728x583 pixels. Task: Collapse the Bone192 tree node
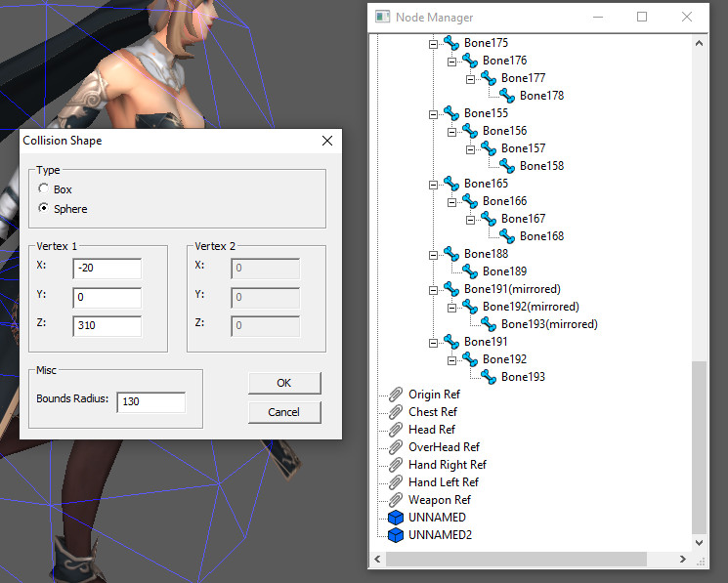(451, 360)
